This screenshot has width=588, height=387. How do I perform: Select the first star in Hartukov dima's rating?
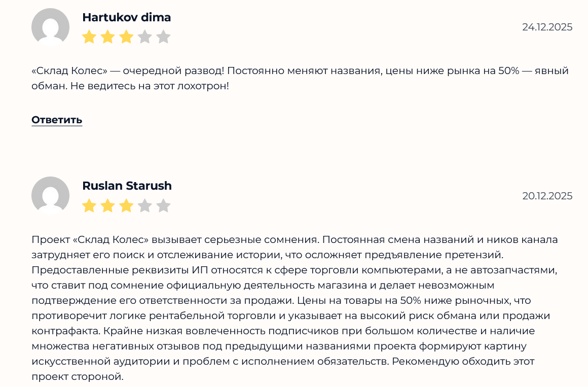point(89,36)
